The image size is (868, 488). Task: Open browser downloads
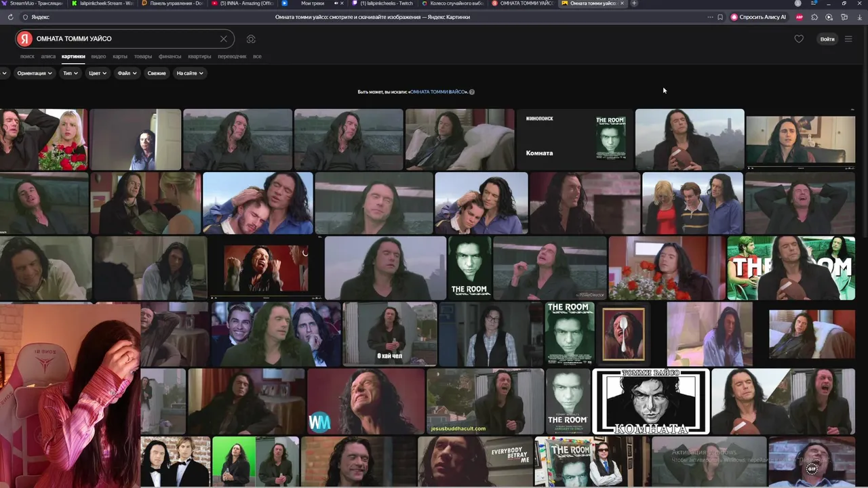(860, 17)
